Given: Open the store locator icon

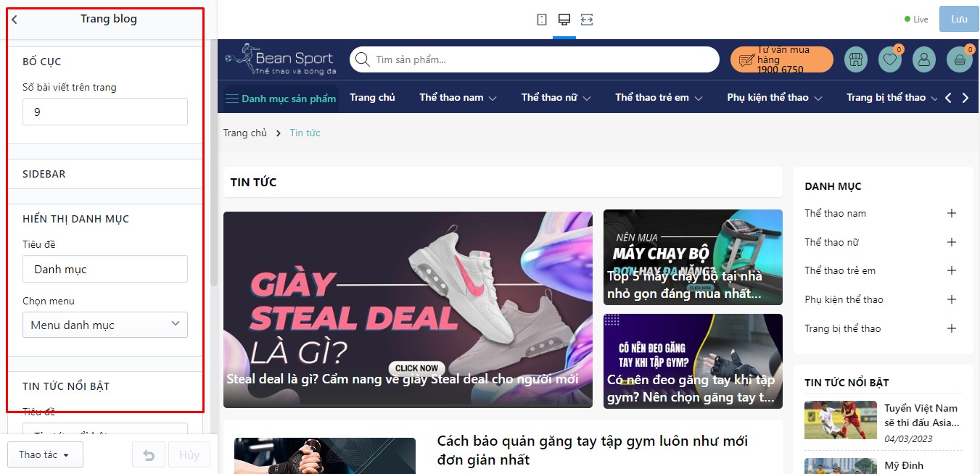Looking at the screenshot, I should pos(856,60).
